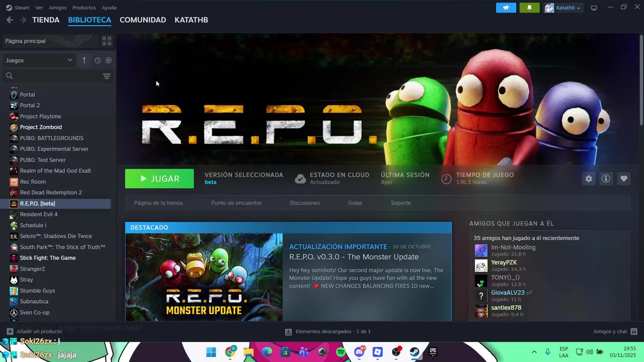Open the Productos menu
The width and height of the screenshot is (644, 362).
point(84,8)
